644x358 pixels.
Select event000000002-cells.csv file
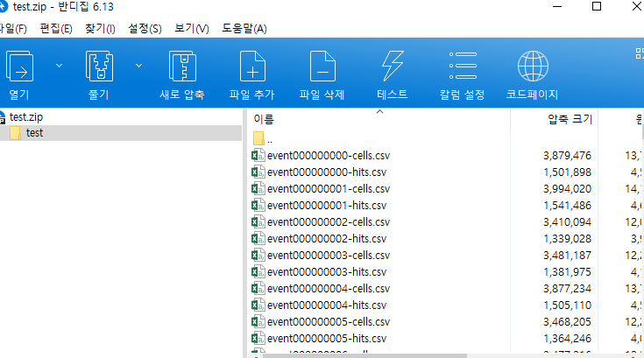[329, 222]
